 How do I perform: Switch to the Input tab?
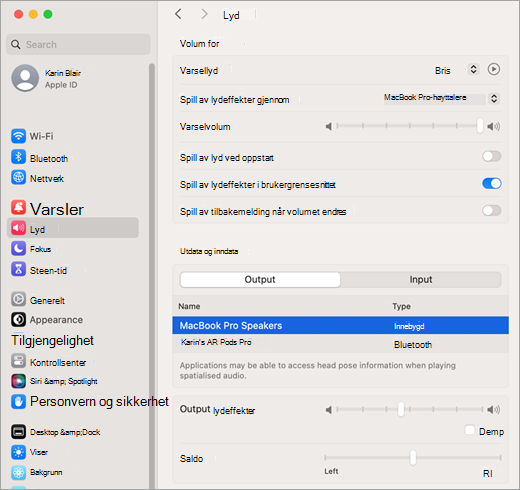pos(421,280)
